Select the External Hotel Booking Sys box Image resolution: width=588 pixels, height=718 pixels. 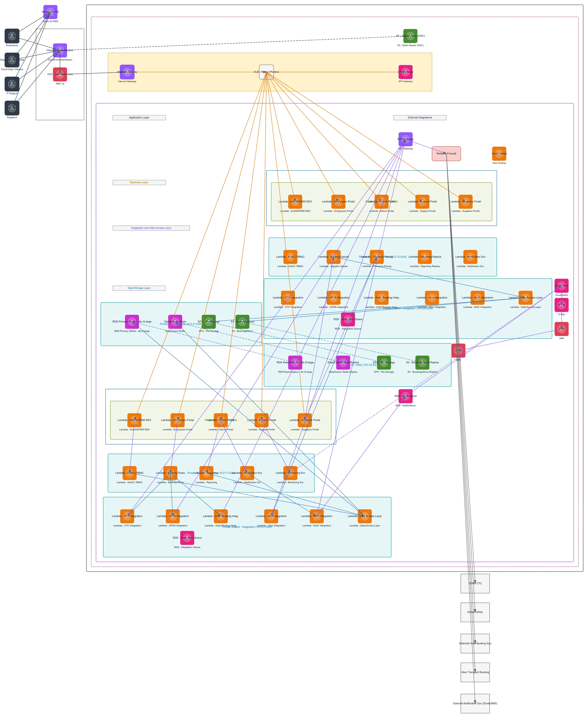[475, 644]
